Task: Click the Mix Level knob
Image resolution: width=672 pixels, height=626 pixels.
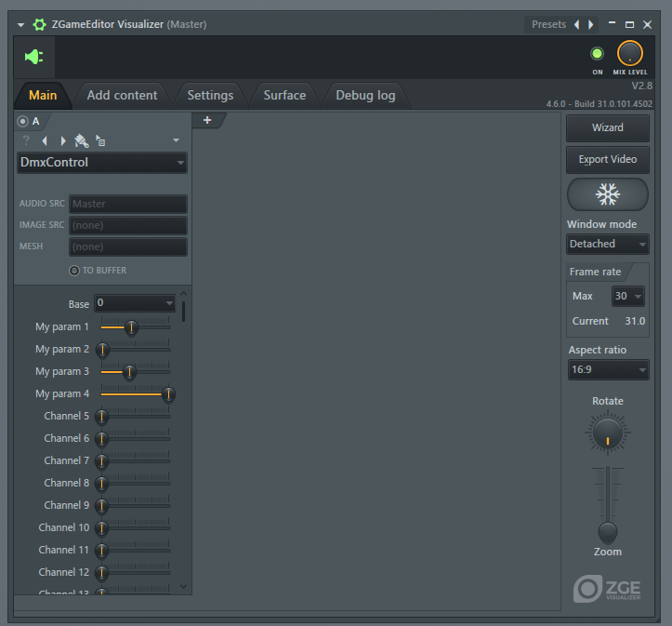Action: pos(629,54)
